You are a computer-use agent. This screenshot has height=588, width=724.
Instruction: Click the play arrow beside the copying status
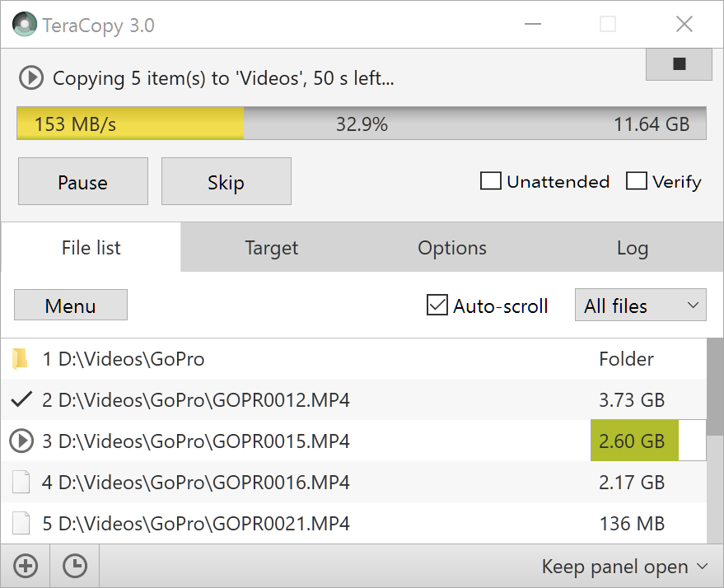click(x=30, y=77)
